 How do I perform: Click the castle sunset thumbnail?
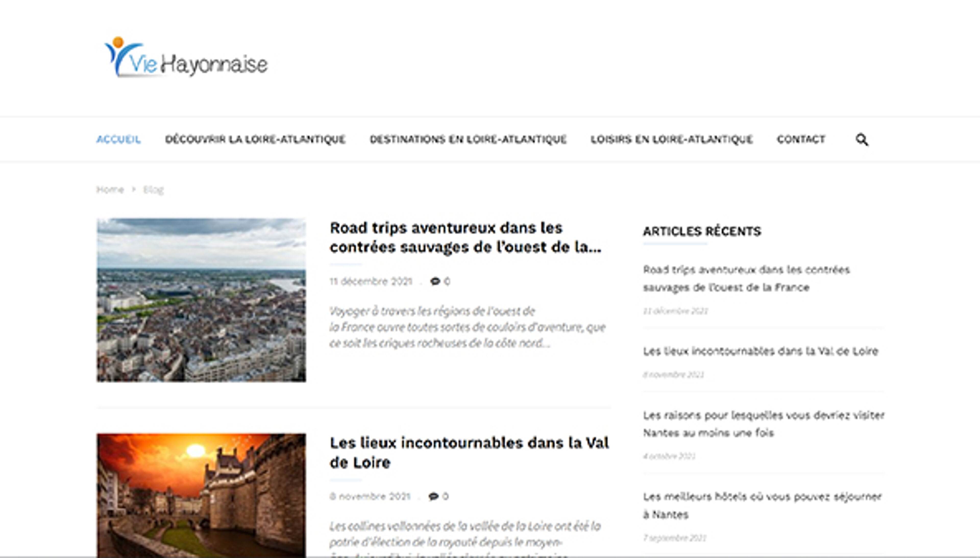[201, 495]
